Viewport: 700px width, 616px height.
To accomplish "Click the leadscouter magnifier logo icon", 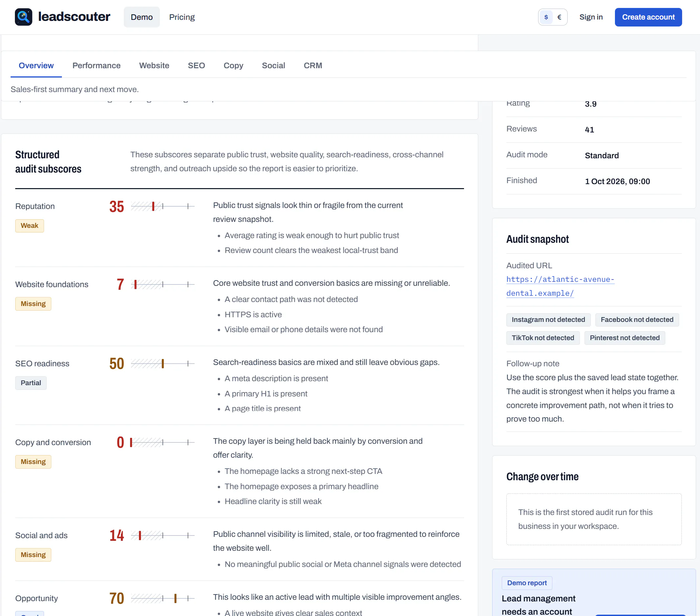I will coord(23,17).
